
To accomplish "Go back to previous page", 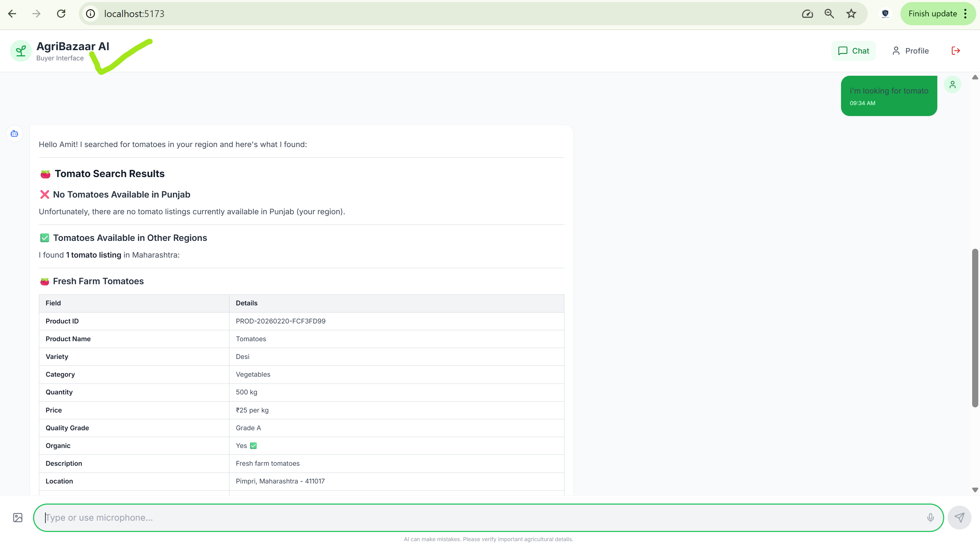I will coord(12,14).
